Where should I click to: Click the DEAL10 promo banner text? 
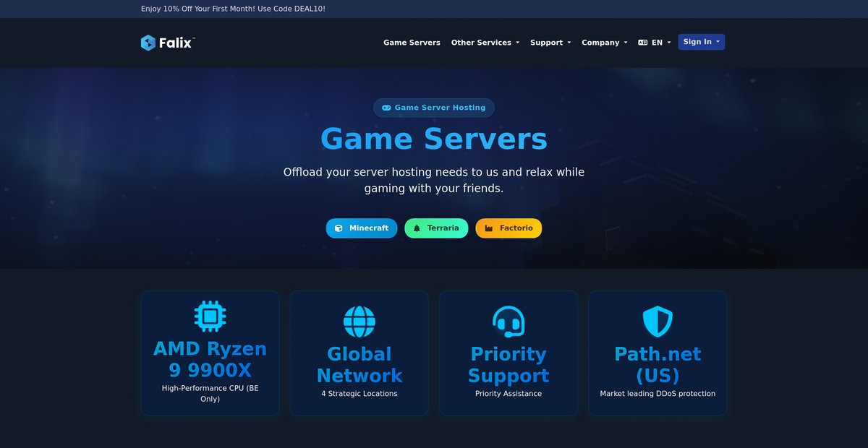[233, 9]
